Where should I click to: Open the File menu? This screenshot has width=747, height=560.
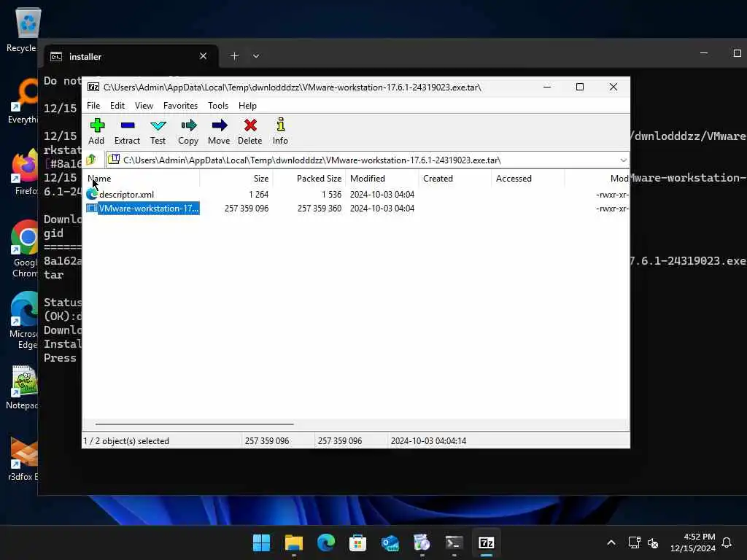pyautogui.click(x=93, y=106)
